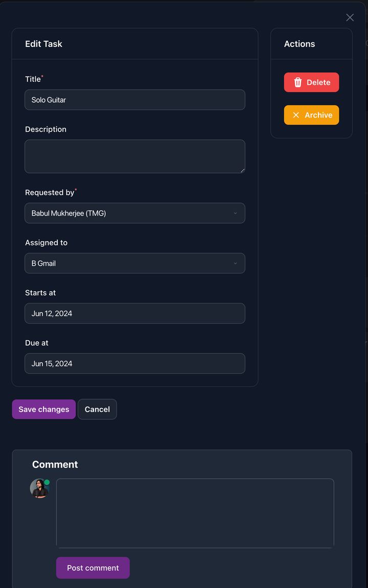368x588 pixels.
Task: Click the Post comment button
Action: click(93, 568)
